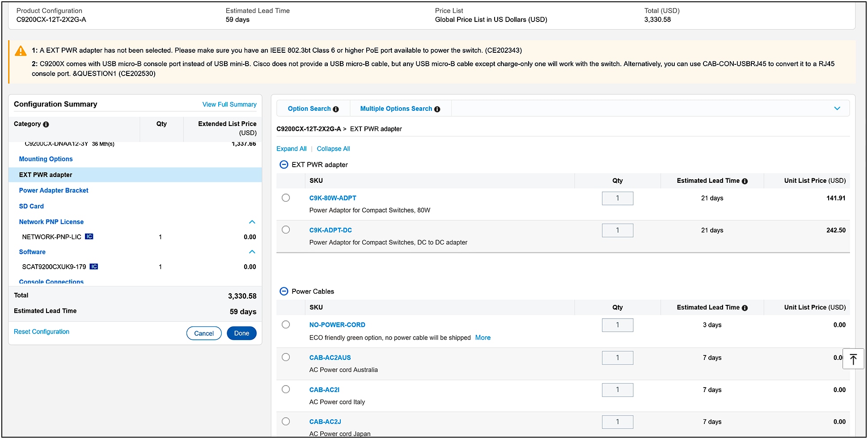The height and width of the screenshot is (439, 868).
Task: Collapse the Software category chevron
Action: coord(252,252)
